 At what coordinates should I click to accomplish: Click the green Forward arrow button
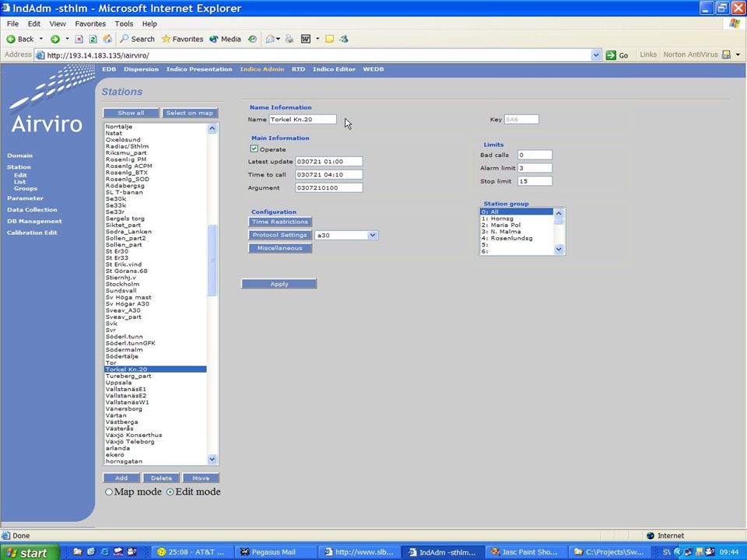(55, 39)
